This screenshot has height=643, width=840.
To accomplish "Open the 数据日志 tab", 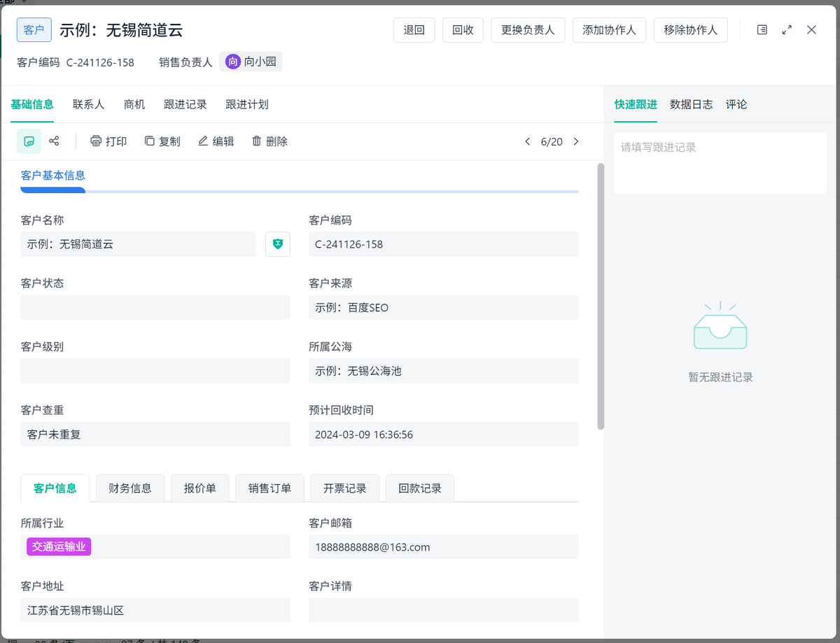I will point(691,104).
